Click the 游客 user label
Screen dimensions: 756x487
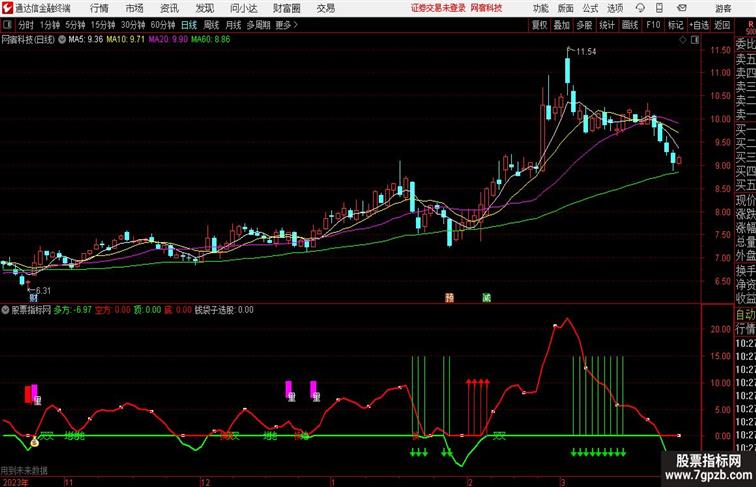(x=723, y=8)
